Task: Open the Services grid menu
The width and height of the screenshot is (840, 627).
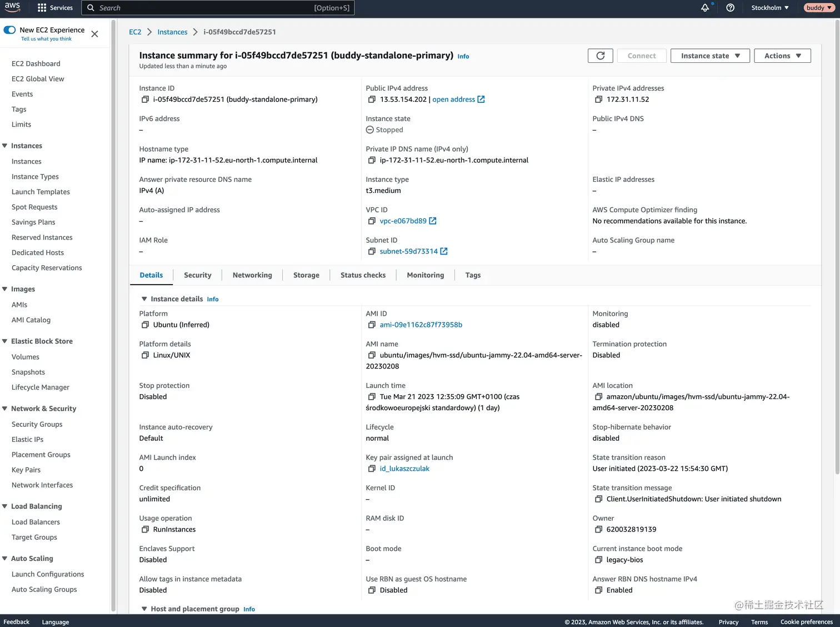Action: pyautogui.click(x=55, y=8)
